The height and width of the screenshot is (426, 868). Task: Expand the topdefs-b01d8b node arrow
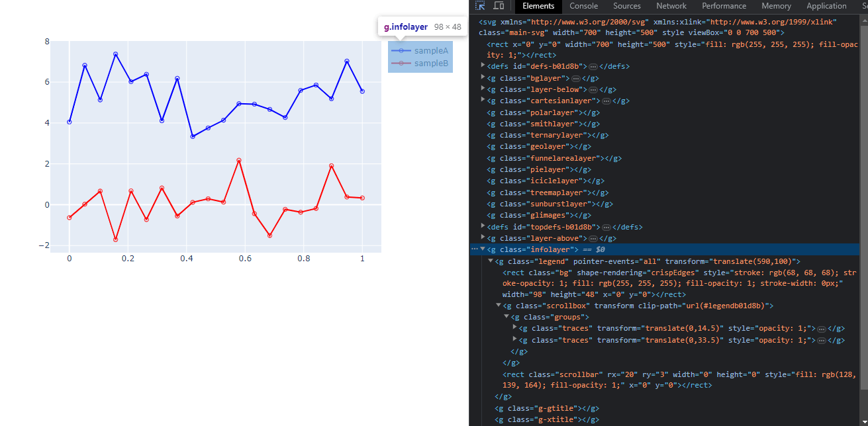483,227
